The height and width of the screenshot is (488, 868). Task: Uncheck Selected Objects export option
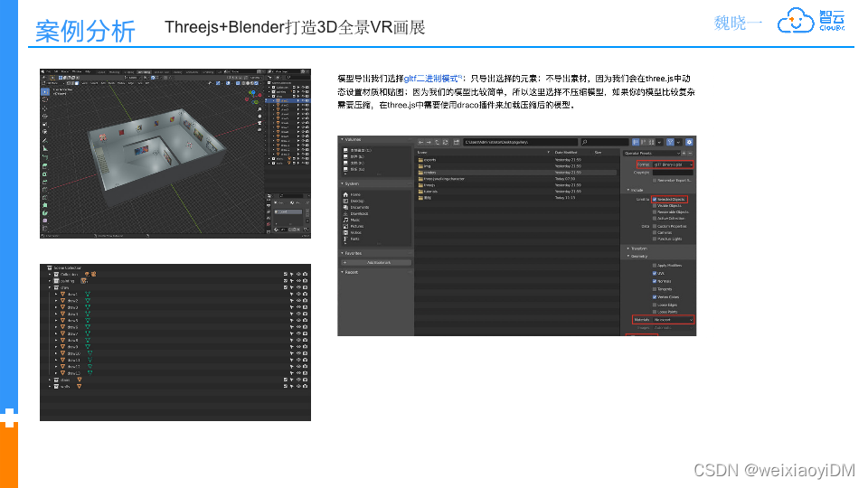point(655,199)
